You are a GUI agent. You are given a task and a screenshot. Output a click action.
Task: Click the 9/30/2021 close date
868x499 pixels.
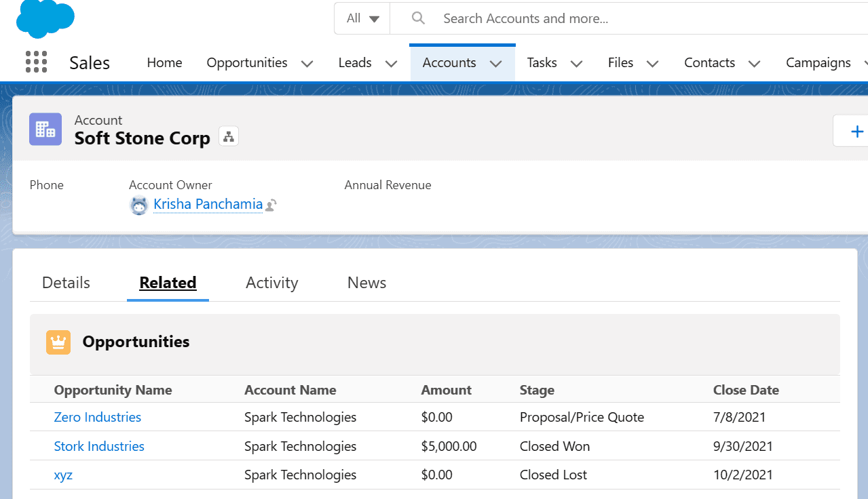(743, 446)
